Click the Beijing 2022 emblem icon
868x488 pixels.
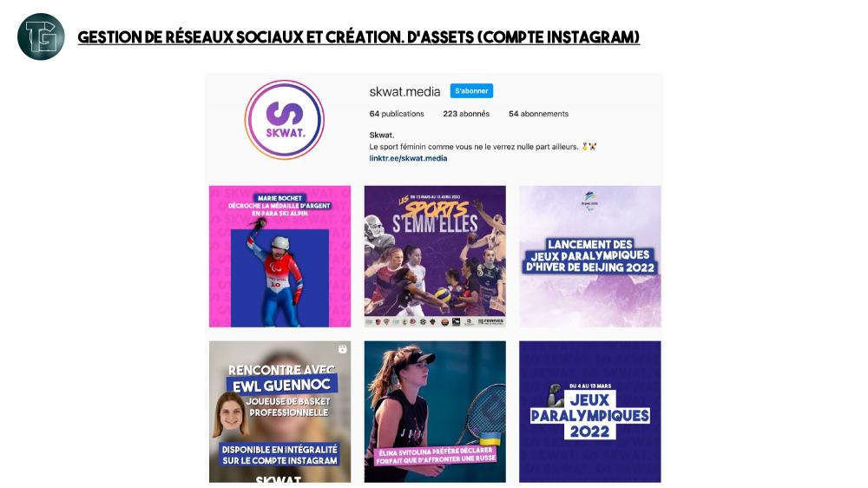tap(589, 201)
